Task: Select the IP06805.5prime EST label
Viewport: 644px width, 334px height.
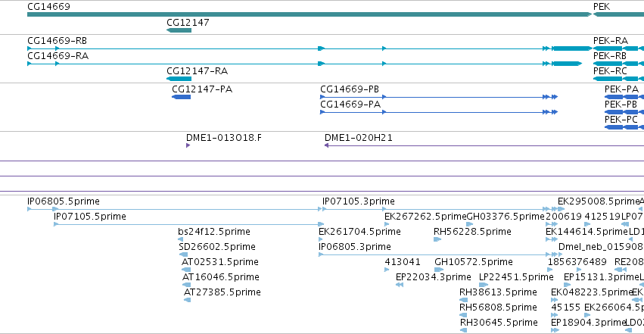Action: 64,201
